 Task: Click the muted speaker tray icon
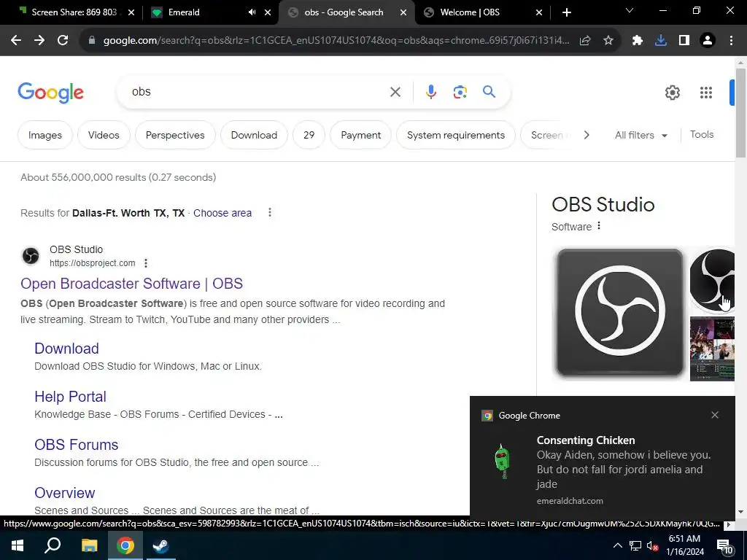point(652,546)
